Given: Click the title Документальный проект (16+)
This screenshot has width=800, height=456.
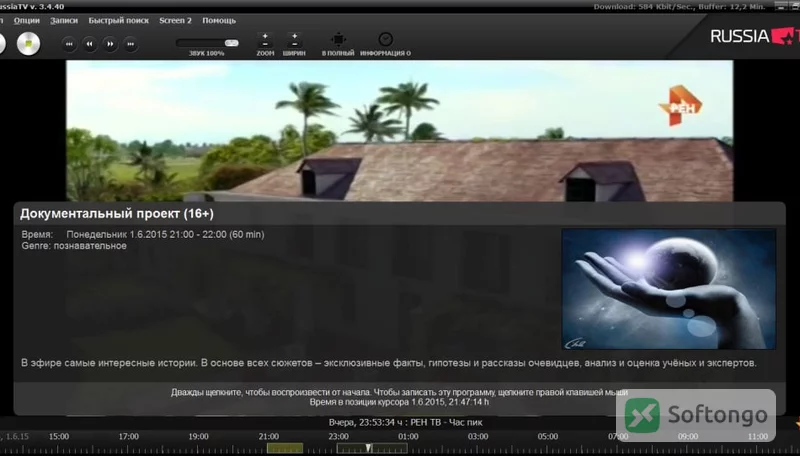Looking at the screenshot, I should click(117, 214).
